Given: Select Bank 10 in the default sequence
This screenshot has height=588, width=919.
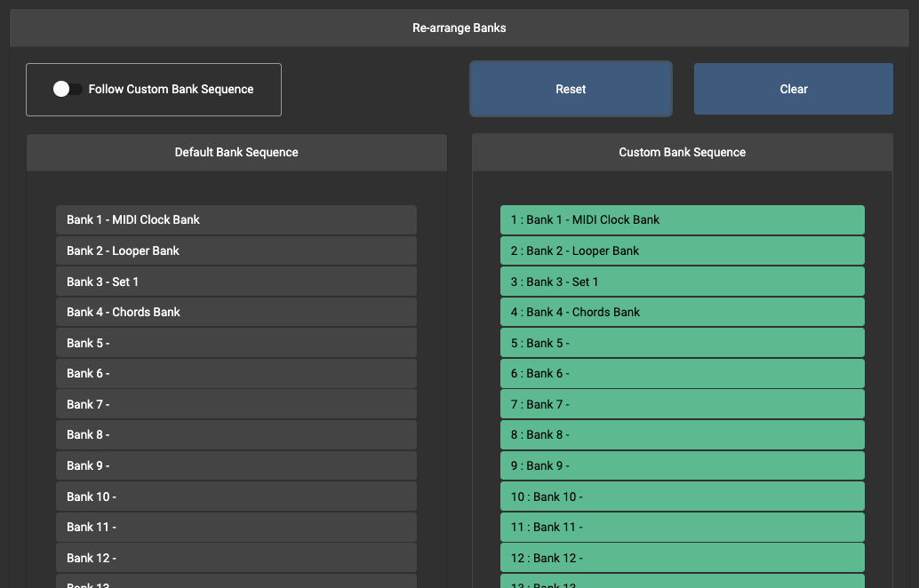Looking at the screenshot, I should [x=236, y=497].
